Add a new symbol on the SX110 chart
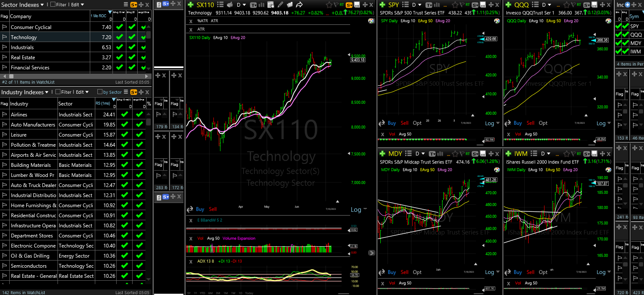The height and width of the screenshot is (295, 644). coord(191,5)
